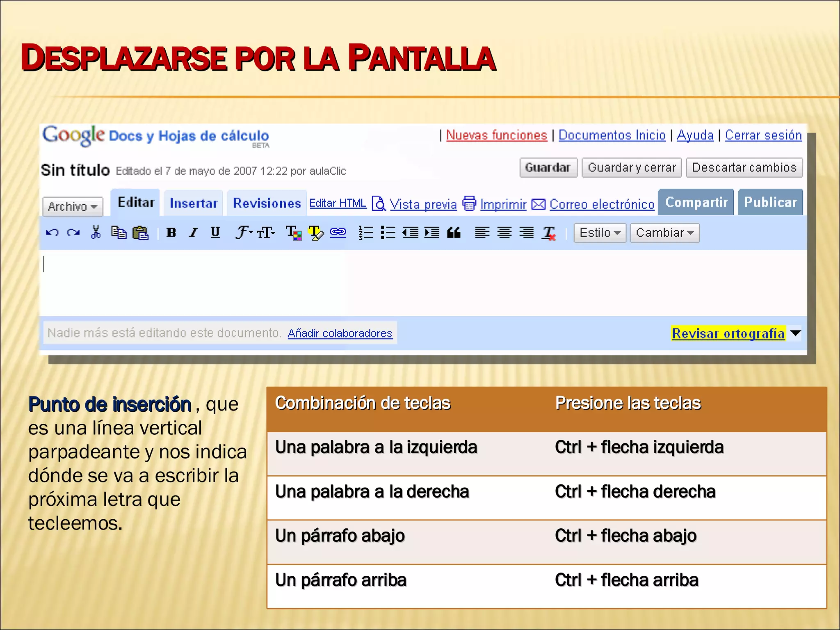Open Documentos Inicio link
This screenshot has height=630, width=840.
pos(612,135)
